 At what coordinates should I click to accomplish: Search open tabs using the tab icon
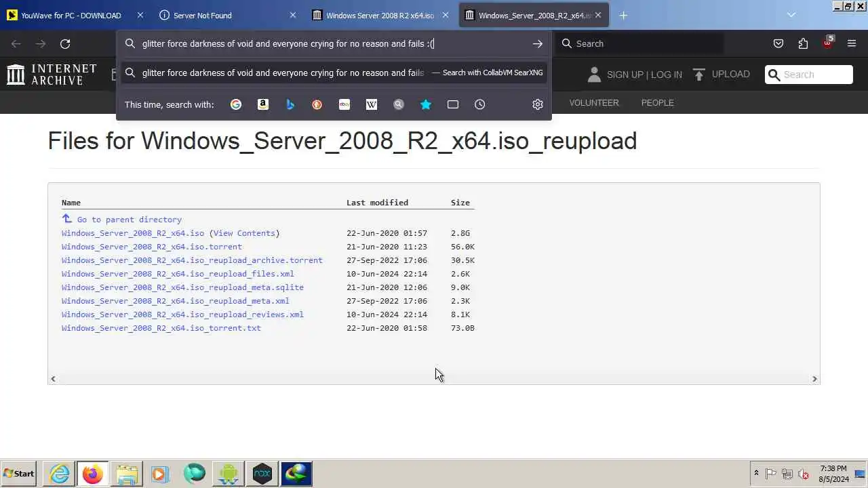[x=453, y=104]
